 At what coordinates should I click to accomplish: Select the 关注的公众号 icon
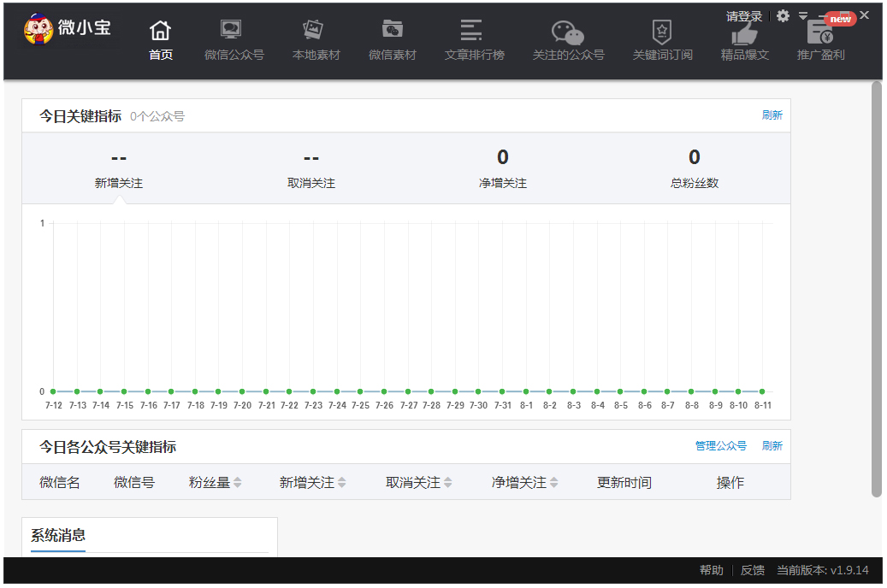click(x=569, y=34)
